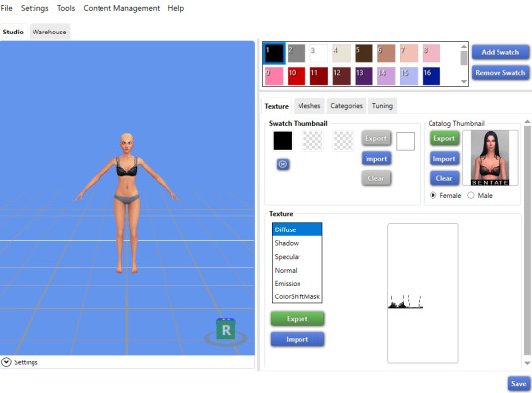Click green Export button under Texture list
Image resolution: width=532 pixels, height=393 pixels.
(x=298, y=319)
